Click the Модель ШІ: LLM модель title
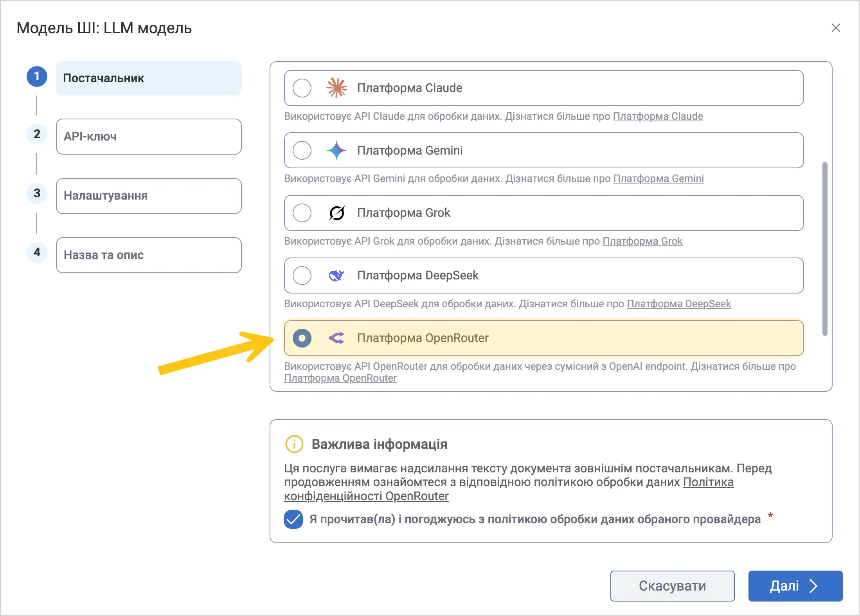Image resolution: width=860 pixels, height=616 pixels. click(x=104, y=28)
